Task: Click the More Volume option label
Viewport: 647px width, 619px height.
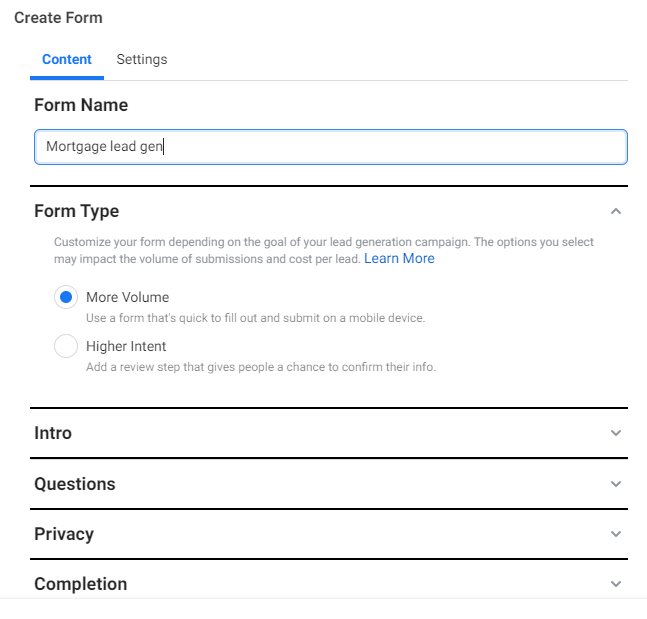Action: click(127, 297)
